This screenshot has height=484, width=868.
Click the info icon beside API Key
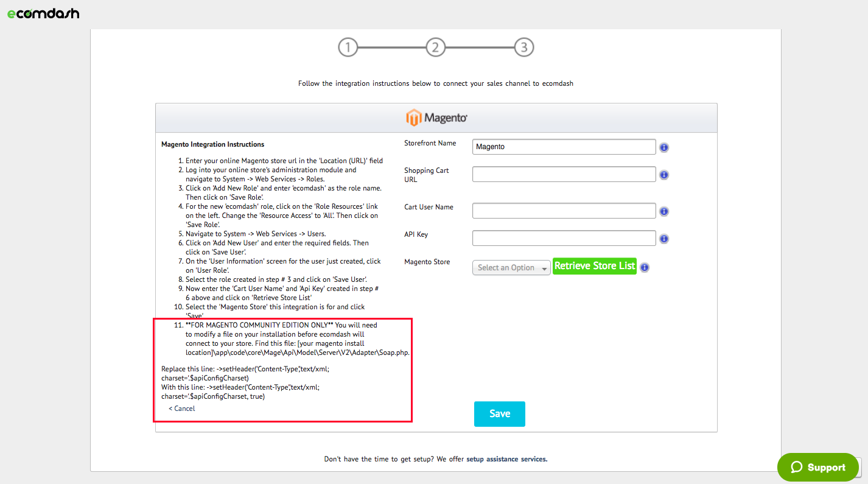664,239
